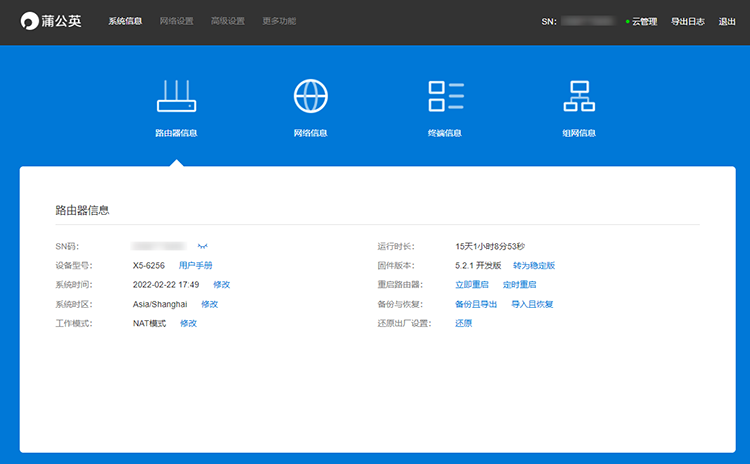
Task: Click 退出 to log out
Action: [727, 21]
